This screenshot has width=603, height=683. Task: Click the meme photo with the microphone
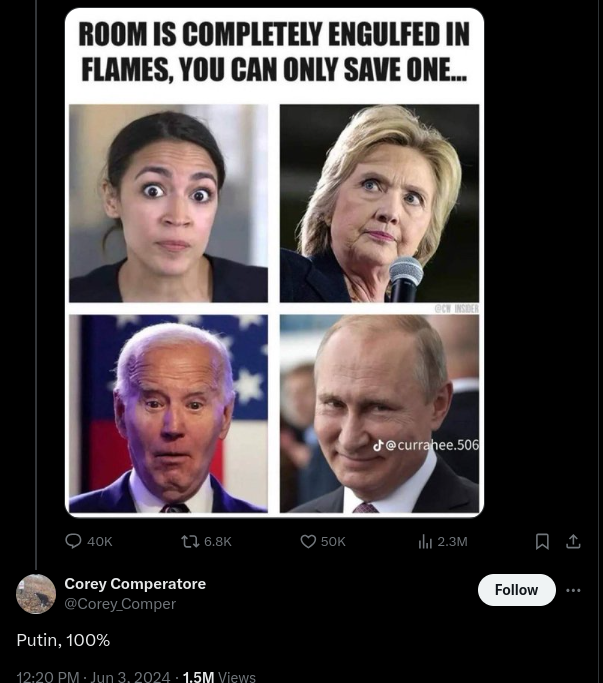(x=379, y=203)
